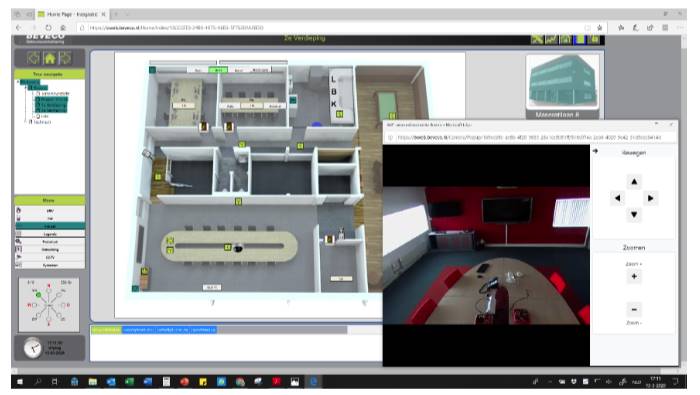700x395 pixels.
Task: Click the 3D building thumbnail
Action: tap(563, 82)
